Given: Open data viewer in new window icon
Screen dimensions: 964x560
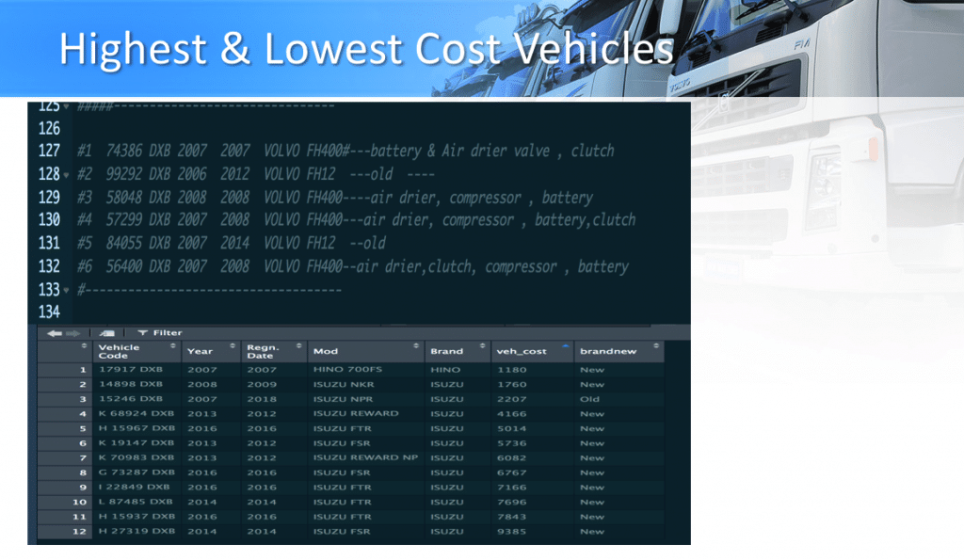Looking at the screenshot, I should tap(107, 333).
